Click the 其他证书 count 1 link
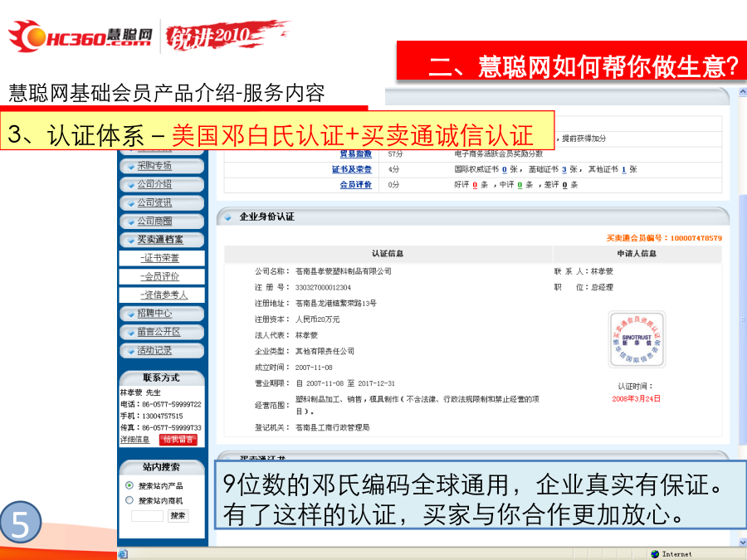 click(x=623, y=169)
